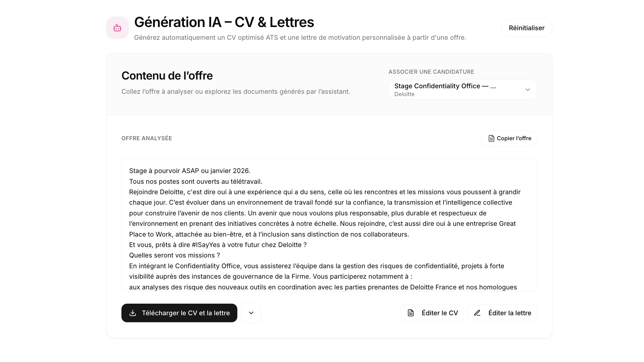
Task: Click the 'Quelles seront vos missions ?' line
Action: 174,255
